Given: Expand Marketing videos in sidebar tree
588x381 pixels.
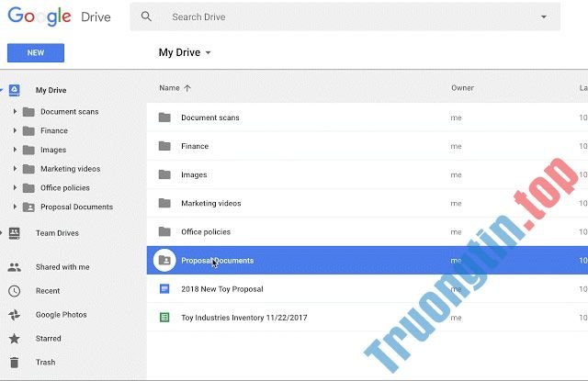Looking at the screenshot, I should pos(15,169).
